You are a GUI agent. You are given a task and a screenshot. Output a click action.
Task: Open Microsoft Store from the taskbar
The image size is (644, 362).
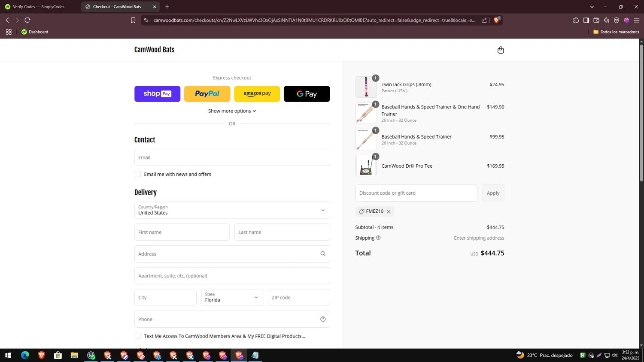pos(58,355)
